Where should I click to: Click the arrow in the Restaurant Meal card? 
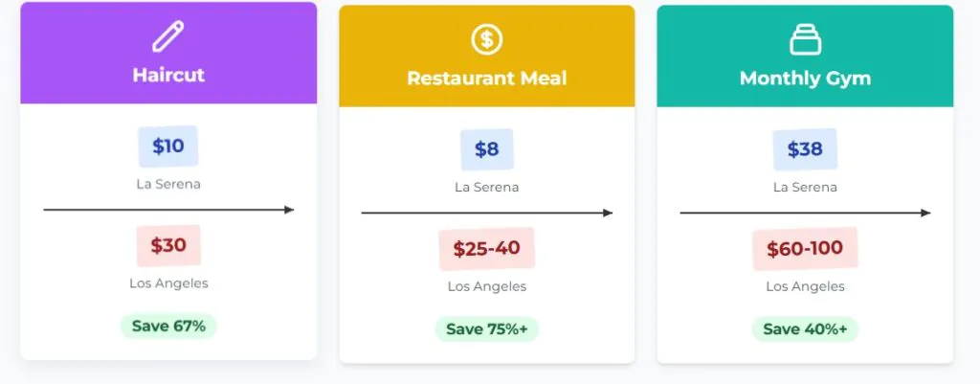(x=487, y=213)
